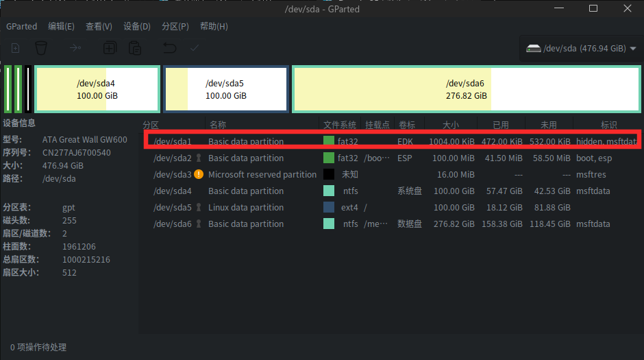
Task: Select the /dev/sda4 partition row
Action: tap(393, 191)
